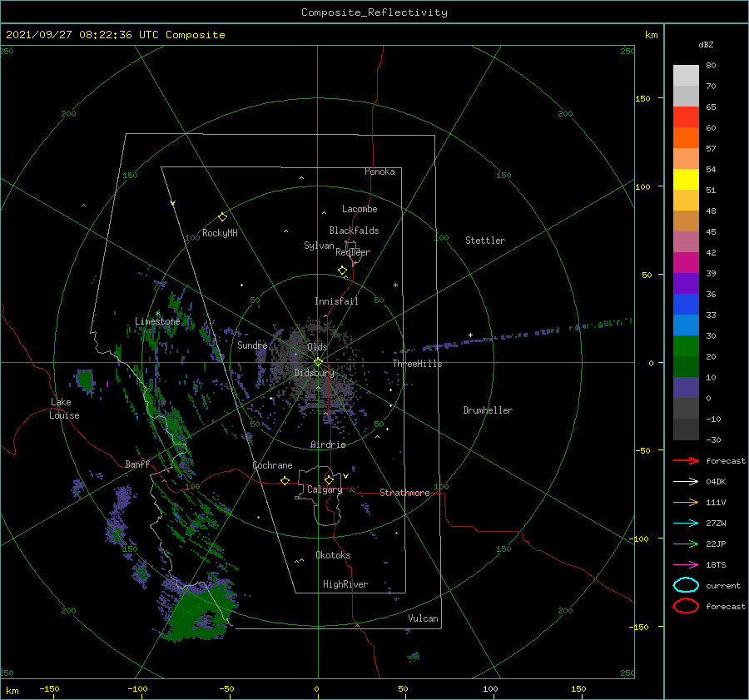Click the yellow diamond below Cochrane
Viewport: 749px width, 700px height.
point(285,481)
